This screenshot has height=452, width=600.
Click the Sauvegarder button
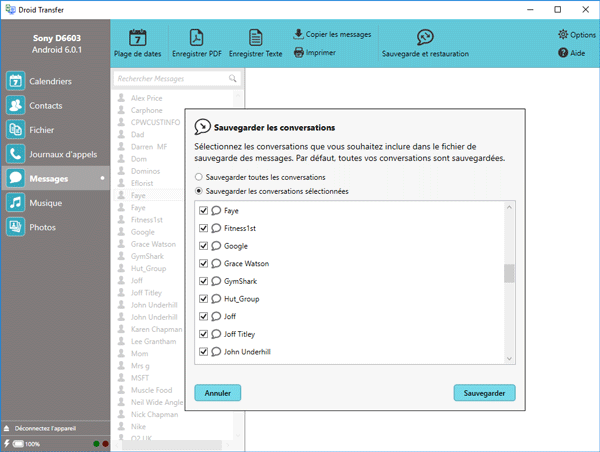(x=484, y=393)
